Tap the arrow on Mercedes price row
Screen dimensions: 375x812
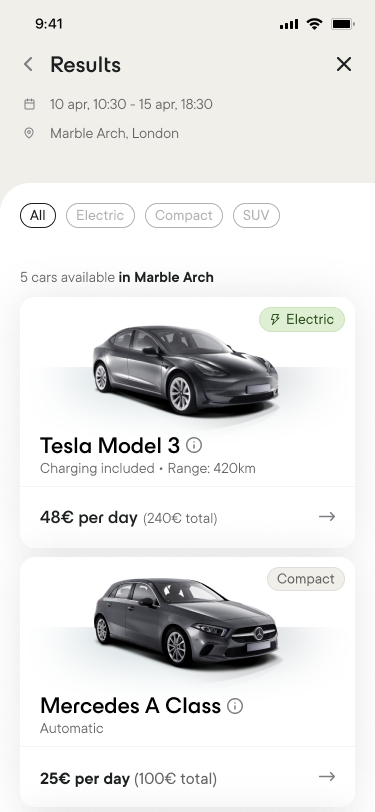tap(327, 776)
